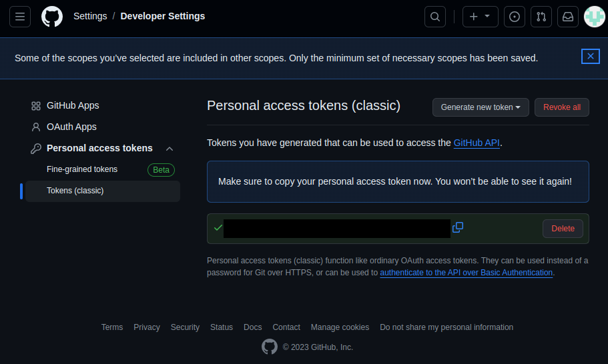Open the Docs footer link

[x=253, y=327]
